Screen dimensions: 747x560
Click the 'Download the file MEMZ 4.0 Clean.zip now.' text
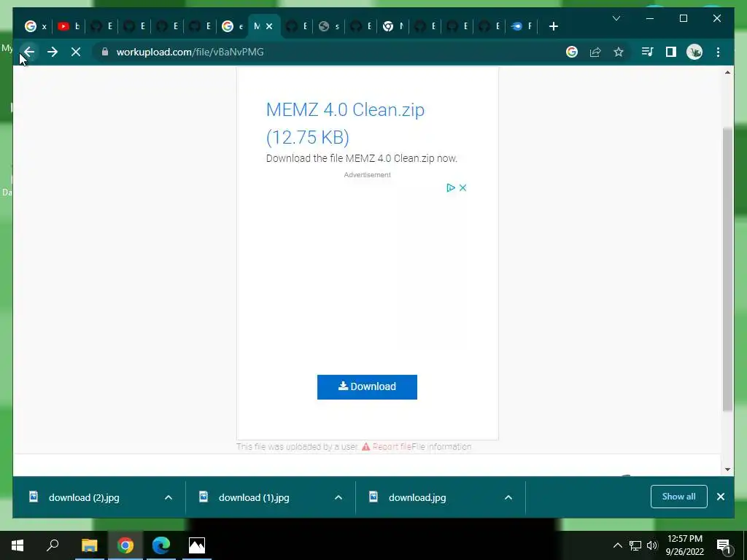(x=362, y=158)
